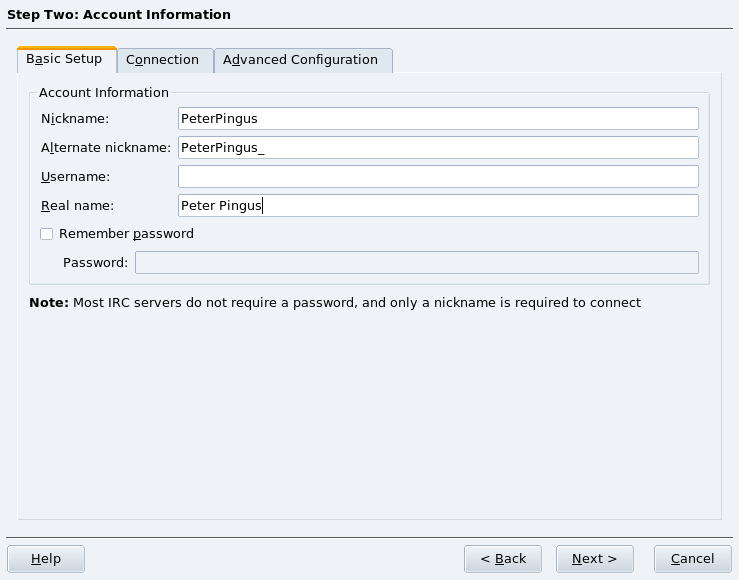
Task: Click the Nickname input field
Action: click(438, 119)
